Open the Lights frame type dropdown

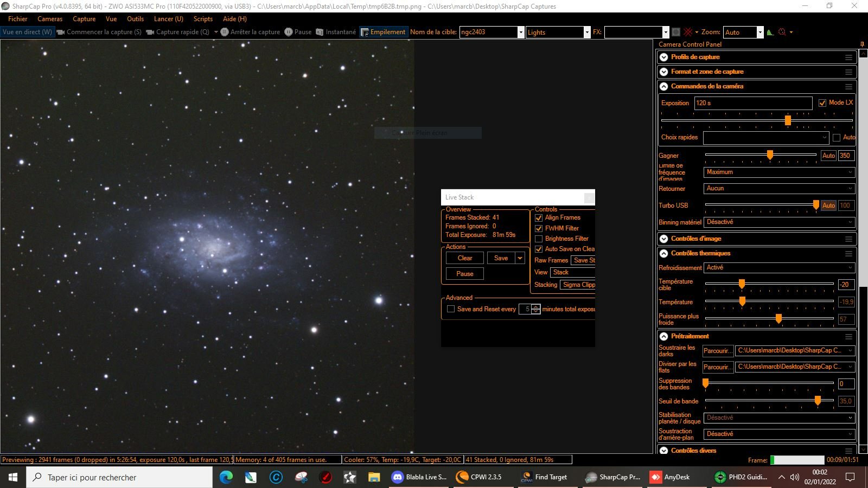coord(587,33)
